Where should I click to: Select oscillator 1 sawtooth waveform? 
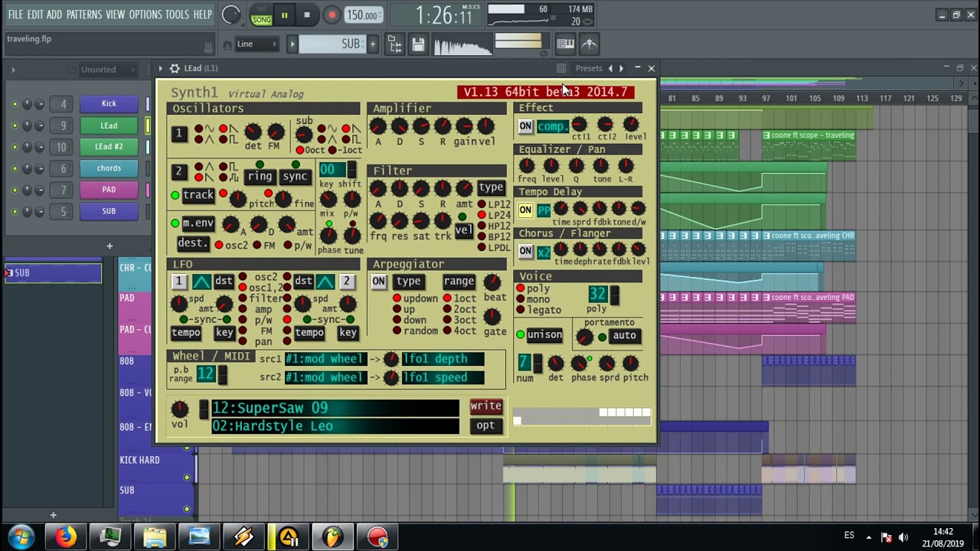223,129
